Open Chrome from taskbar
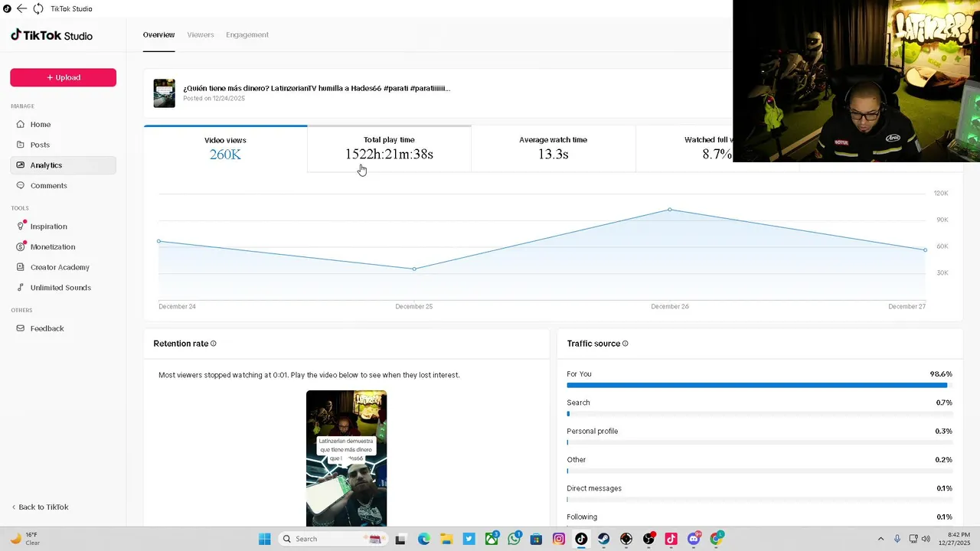Screen dimensions: 980x551 pos(717,539)
